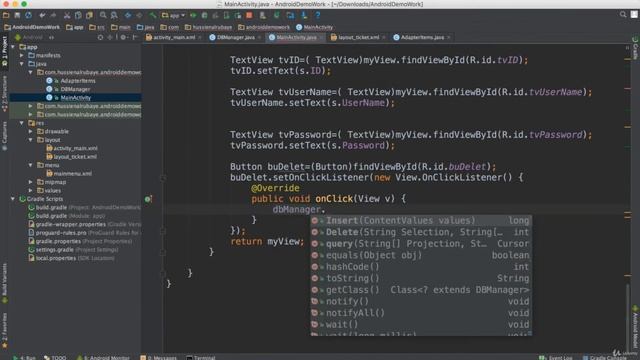Screen dimensions: 640x360
Task: Close the activity_main.xml tab
Action: [x=200, y=38]
